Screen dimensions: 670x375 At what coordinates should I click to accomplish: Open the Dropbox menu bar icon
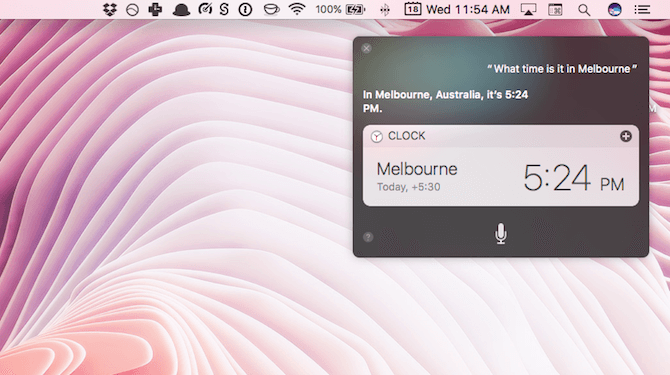tap(110, 9)
